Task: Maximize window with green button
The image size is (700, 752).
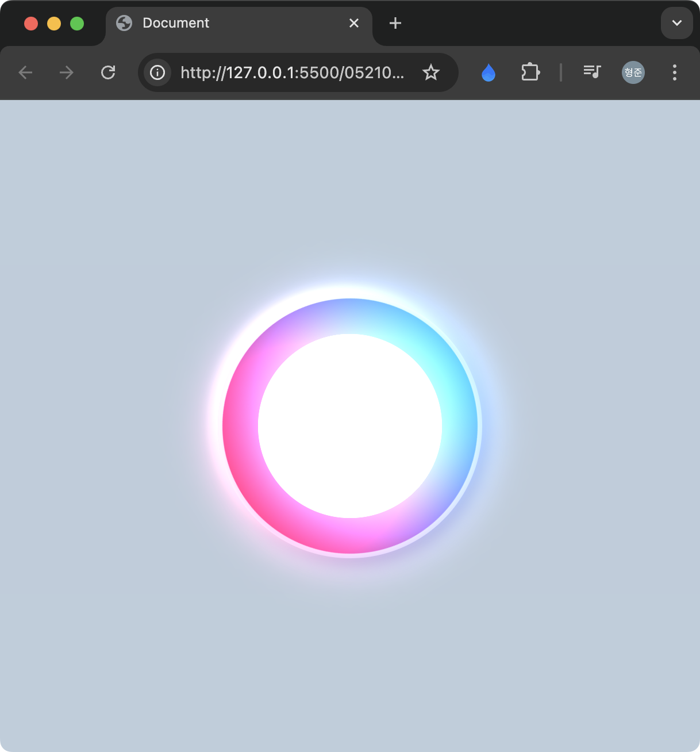Action: pyautogui.click(x=77, y=23)
